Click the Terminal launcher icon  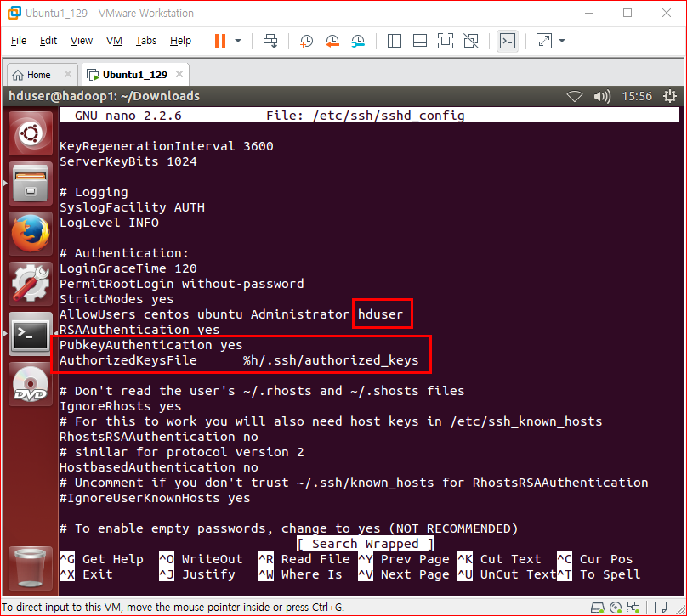tap(31, 334)
